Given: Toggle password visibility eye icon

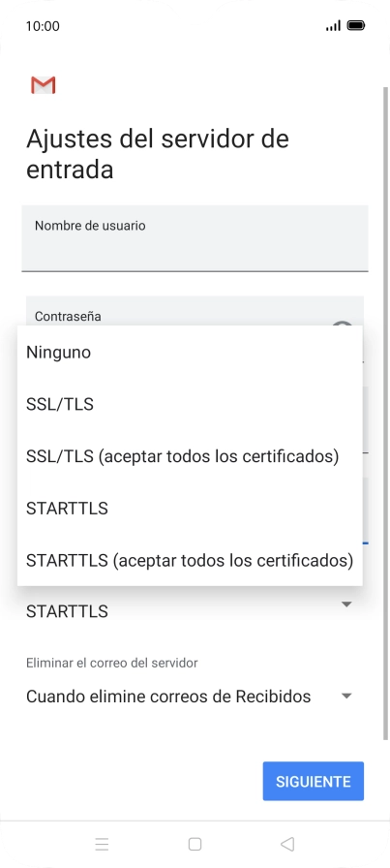Looking at the screenshot, I should [x=343, y=324].
